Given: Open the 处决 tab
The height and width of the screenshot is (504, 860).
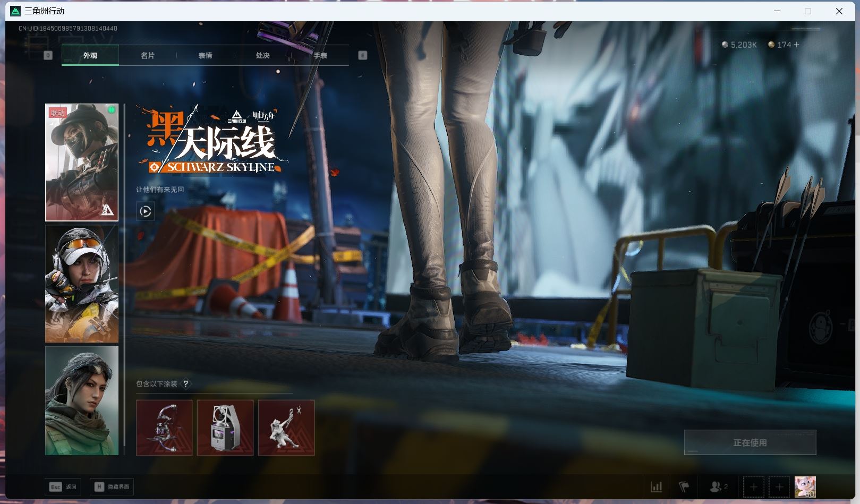Looking at the screenshot, I should 263,55.
